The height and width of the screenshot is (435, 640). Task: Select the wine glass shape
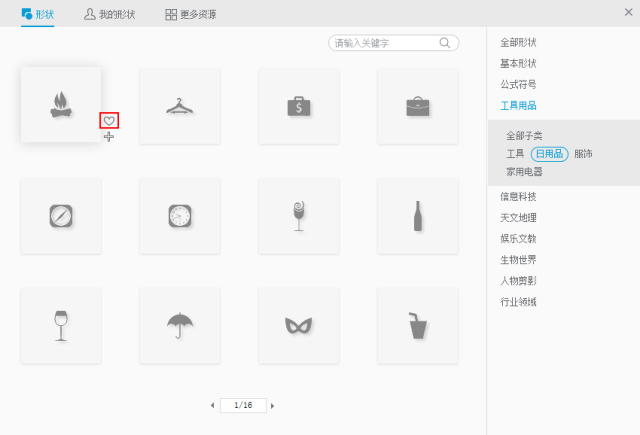(61, 326)
